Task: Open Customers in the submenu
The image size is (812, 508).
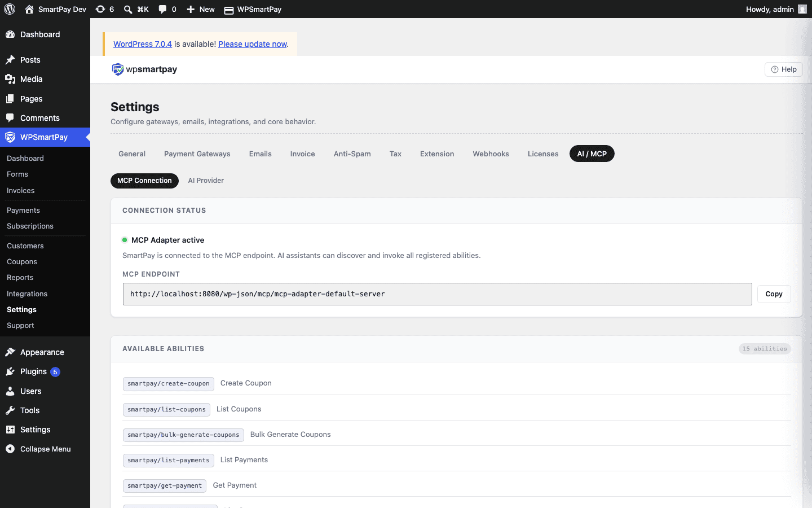Action: coord(45,246)
